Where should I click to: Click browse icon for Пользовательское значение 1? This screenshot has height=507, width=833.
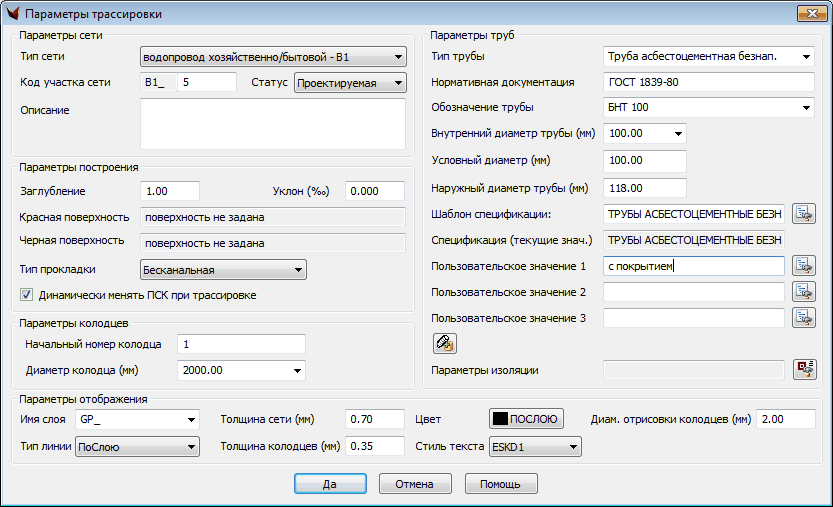[804, 266]
